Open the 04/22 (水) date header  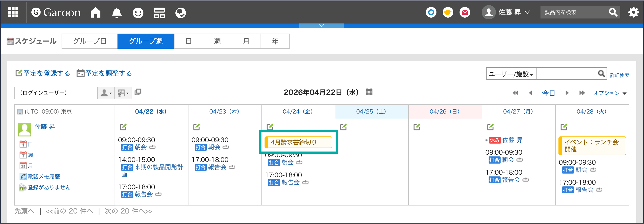[x=151, y=112]
